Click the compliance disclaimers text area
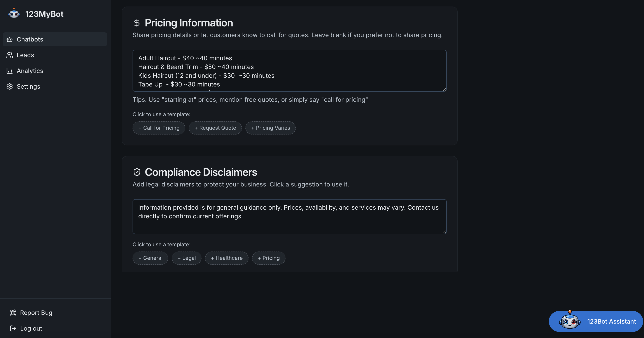This screenshot has width=644, height=338. (x=289, y=216)
